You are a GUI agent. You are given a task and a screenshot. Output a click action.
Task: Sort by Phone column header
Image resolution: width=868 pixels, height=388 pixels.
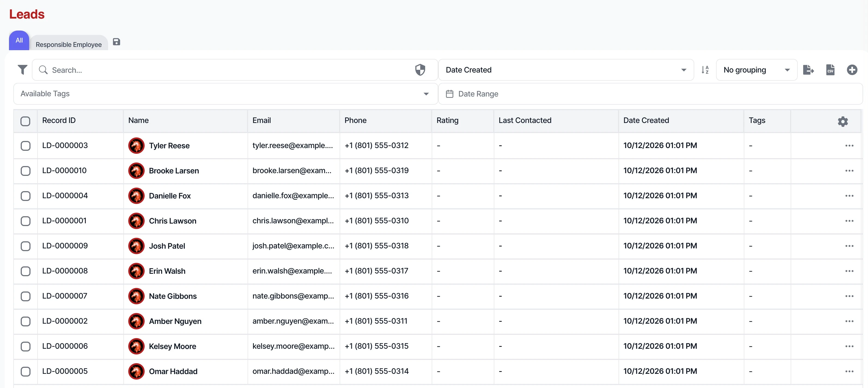click(x=355, y=121)
